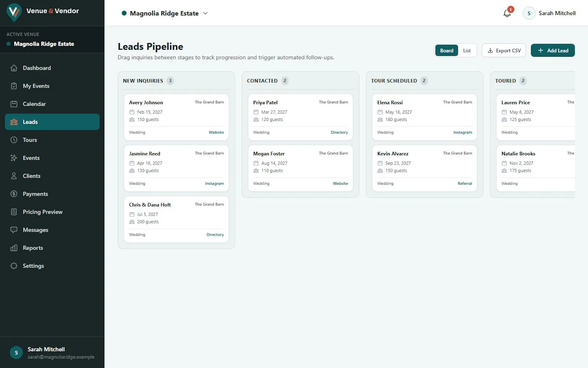
Task: Click the Tour Scheduled column header
Action: coord(394,81)
